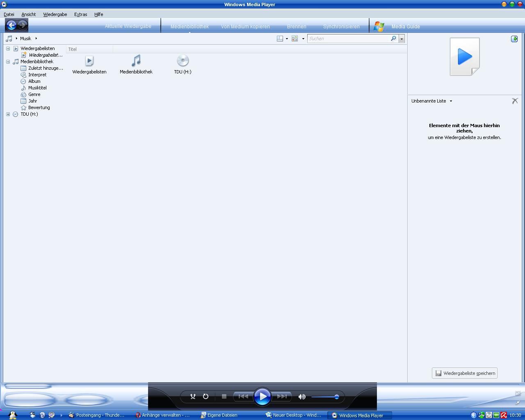Open the search options dropdown arrow
The image size is (525, 420).
[402, 39]
